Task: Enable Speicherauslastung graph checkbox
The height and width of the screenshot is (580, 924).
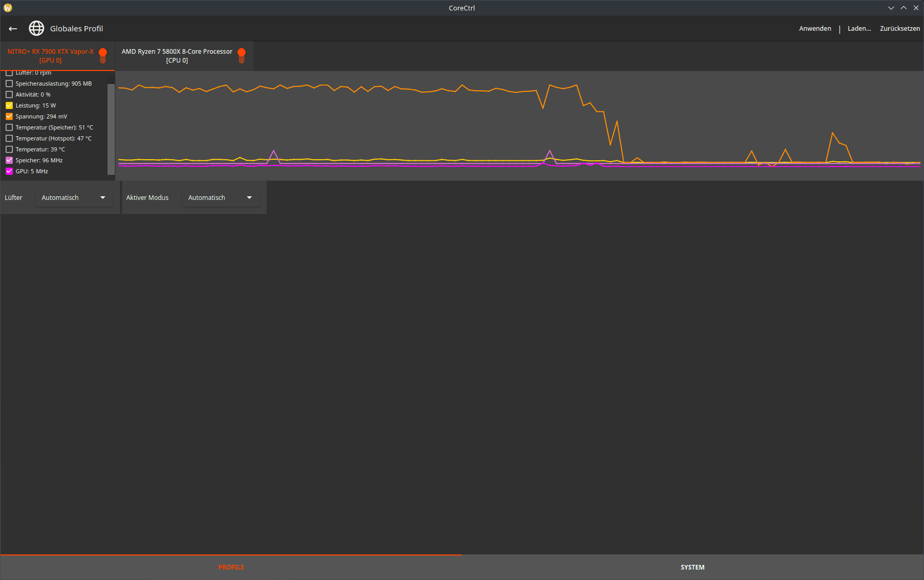Action: [x=9, y=84]
